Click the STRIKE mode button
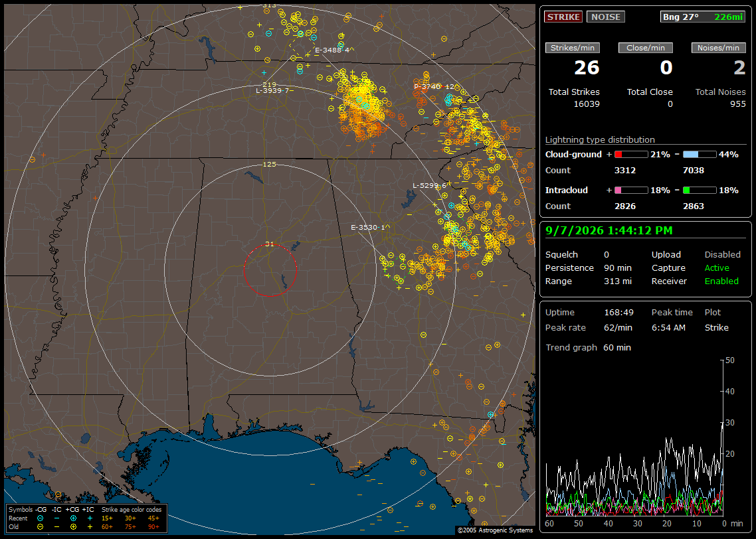The height and width of the screenshot is (539, 756). pyautogui.click(x=563, y=17)
